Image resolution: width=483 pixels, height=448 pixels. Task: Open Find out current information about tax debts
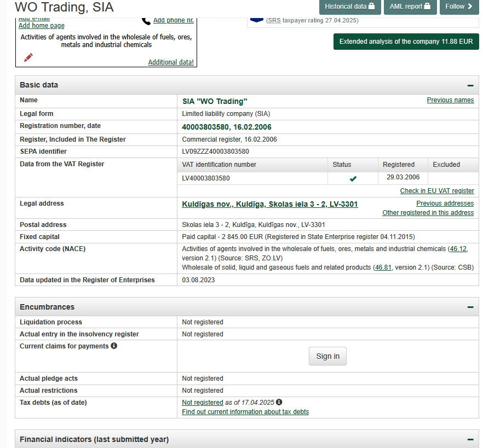[245, 412]
